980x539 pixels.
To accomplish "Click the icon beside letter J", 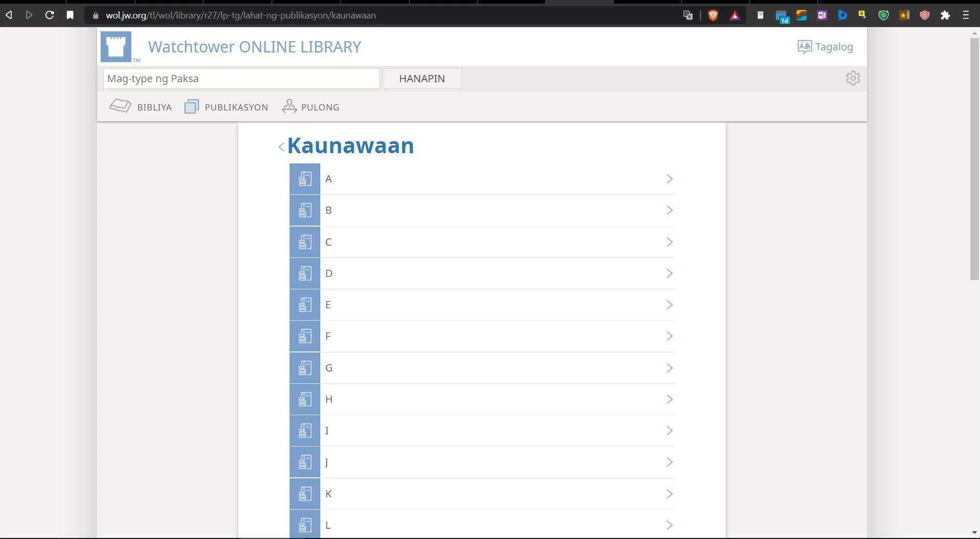I will point(305,462).
